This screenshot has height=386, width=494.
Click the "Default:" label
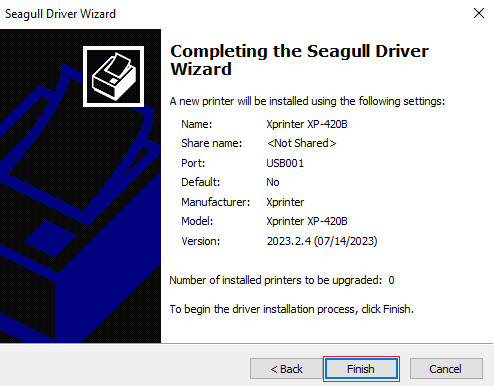tap(201, 182)
